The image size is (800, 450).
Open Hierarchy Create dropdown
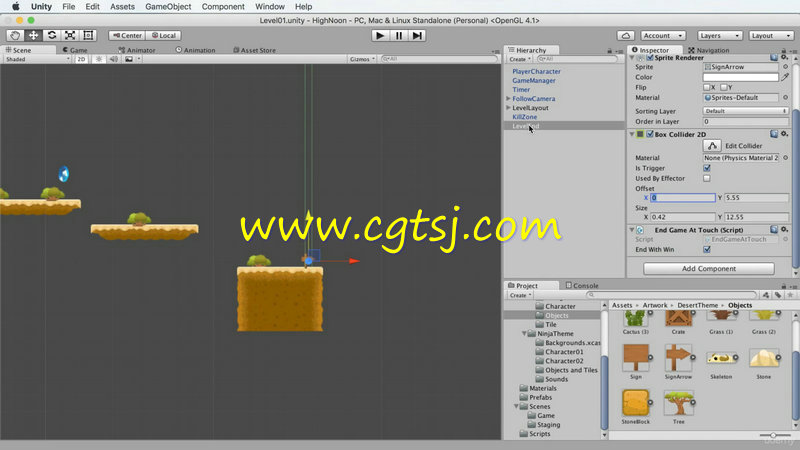[519, 59]
